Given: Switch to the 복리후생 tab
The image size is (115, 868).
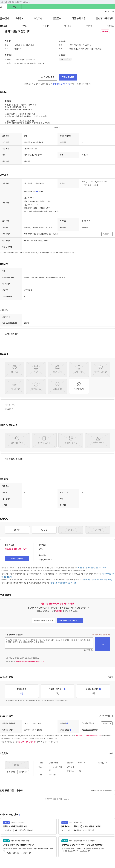Looking at the screenshot, I should click(67, 26).
